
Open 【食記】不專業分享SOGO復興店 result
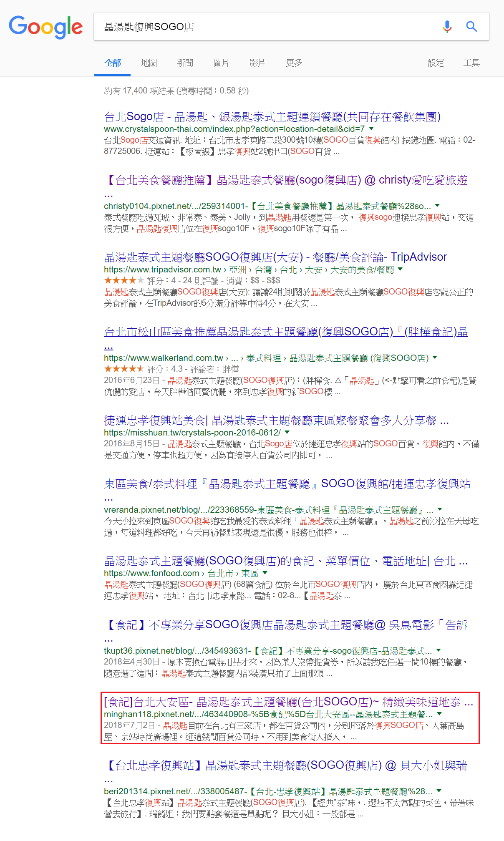click(x=286, y=632)
